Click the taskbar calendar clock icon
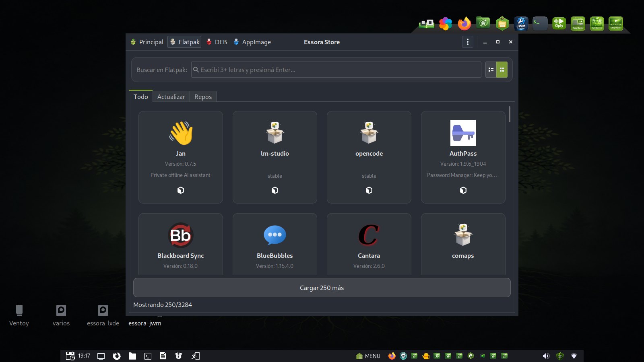644x362 pixels. (70, 356)
